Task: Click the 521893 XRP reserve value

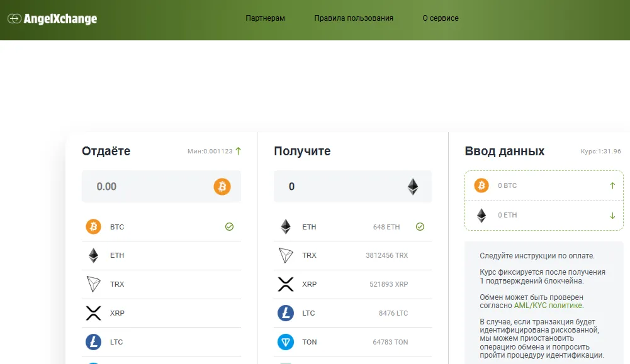Action: coord(389,284)
